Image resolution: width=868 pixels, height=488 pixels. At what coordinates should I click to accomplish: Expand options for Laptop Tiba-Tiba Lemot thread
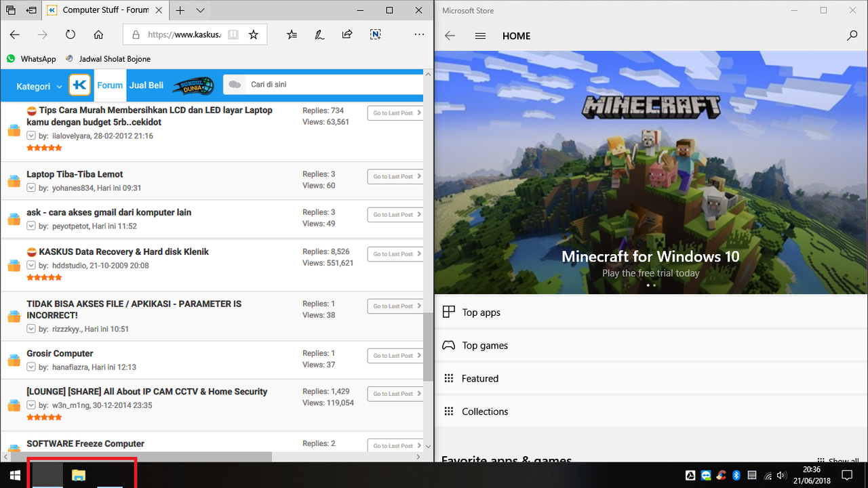(x=31, y=188)
